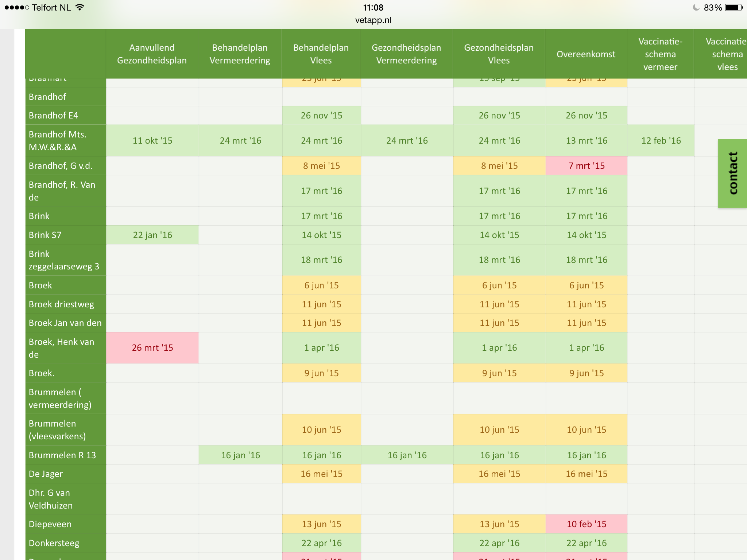
Task: Click Brink zeggelaarseweg Gezondheidsplan Vlees 18 mrt '16
Action: (x=499, y=260)
